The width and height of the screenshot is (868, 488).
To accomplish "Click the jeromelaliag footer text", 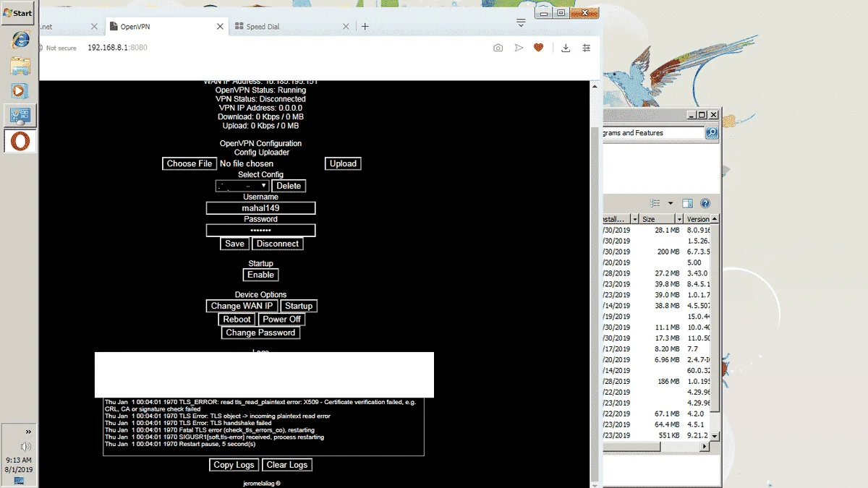I will click(x=261, y=484).
